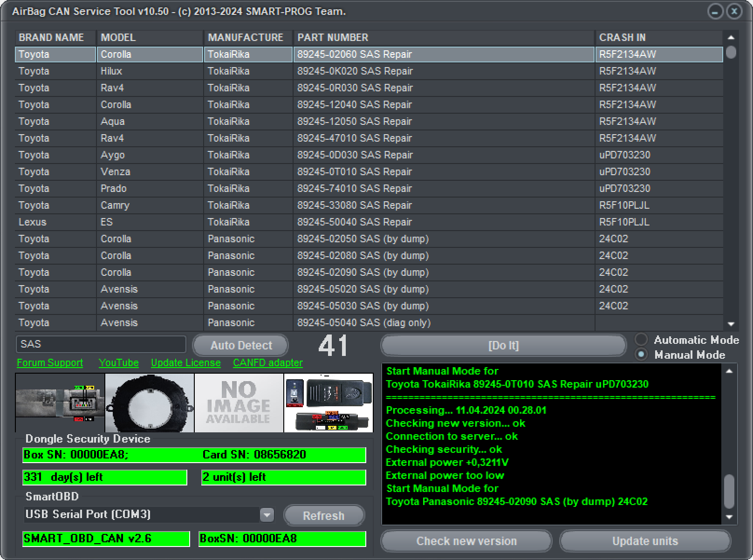This screenshot has width=753, height=560.
Task: Open the Forum Support link
Action: click(x=50, y=362)
